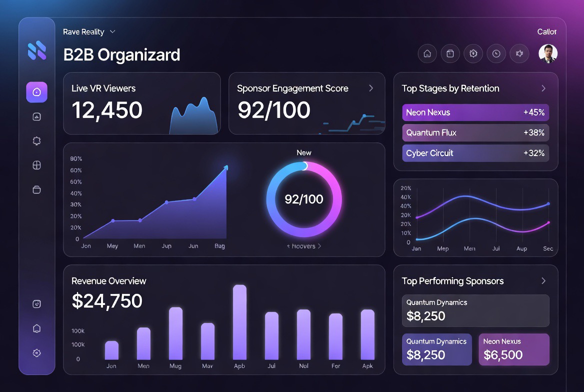Screen dimensions: 584x392
Task: Open the settings gear at the sidebar bottom
Action: pyautogui.click(x=36, y=353)
